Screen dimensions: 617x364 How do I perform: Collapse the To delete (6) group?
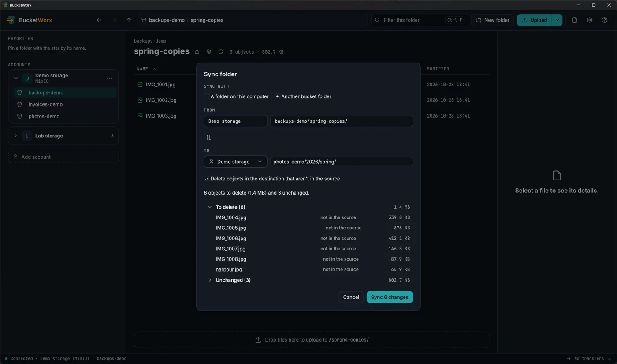coord(210,207)
